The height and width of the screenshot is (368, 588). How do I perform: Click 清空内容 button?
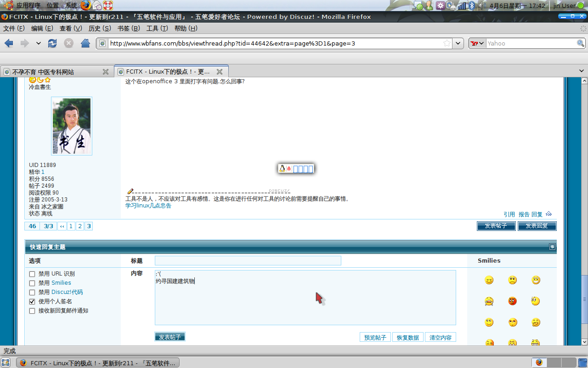pos(441,337)
